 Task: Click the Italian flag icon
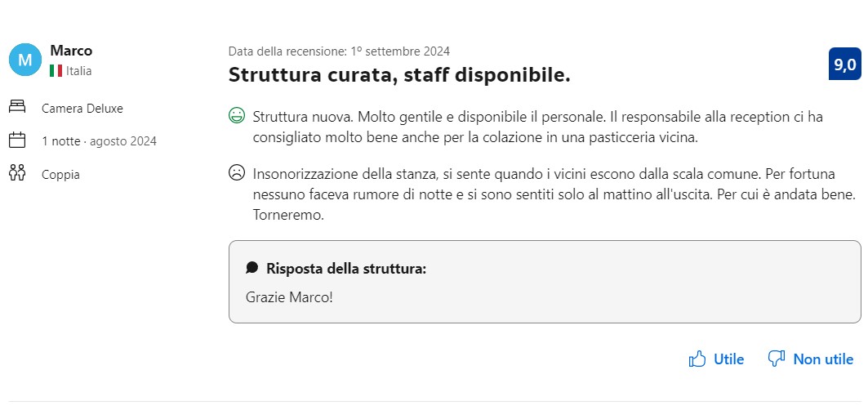56,71
